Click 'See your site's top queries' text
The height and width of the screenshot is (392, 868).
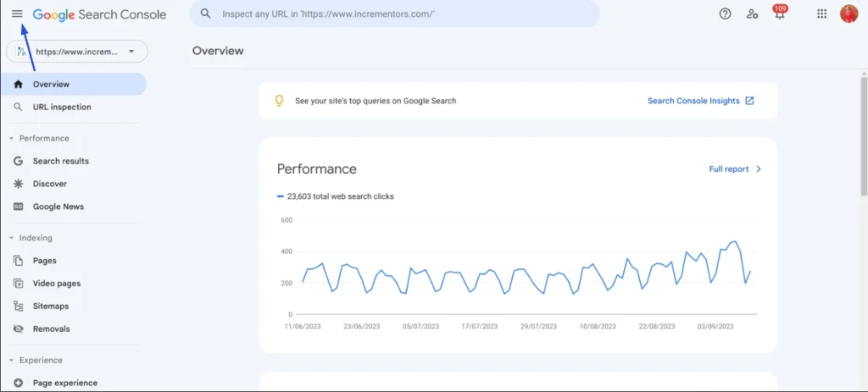pyautogui.click(x=376, y=101)
